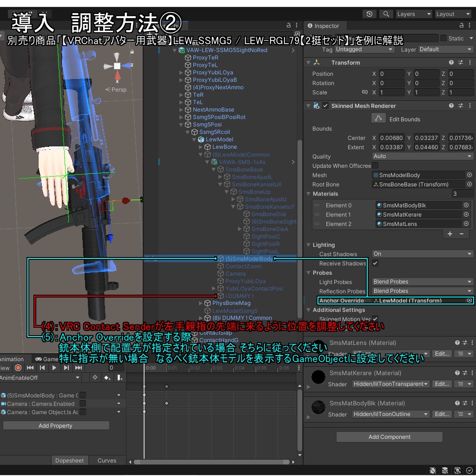Collapse the Materials section
Image resolution: width=476 pixels, height=476 pixels.
pyautogui.click(x=309, y=194)
